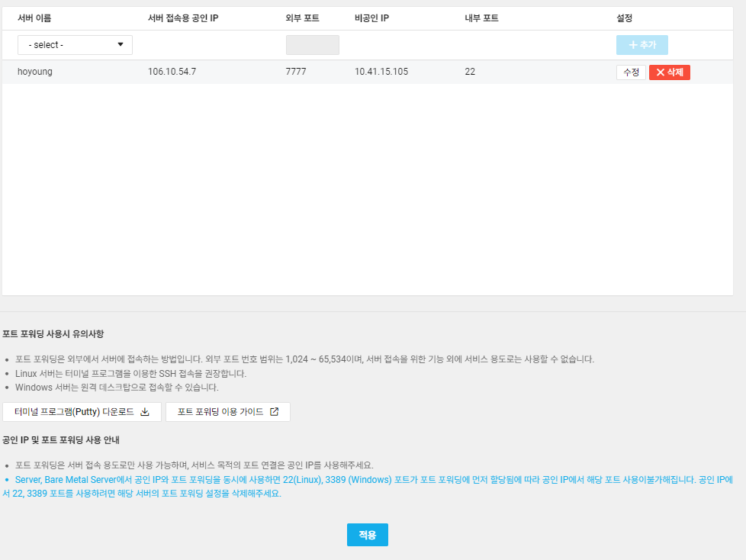Click the private IP 10.41.15.105
746x560 pixels.
coord(381,72)
